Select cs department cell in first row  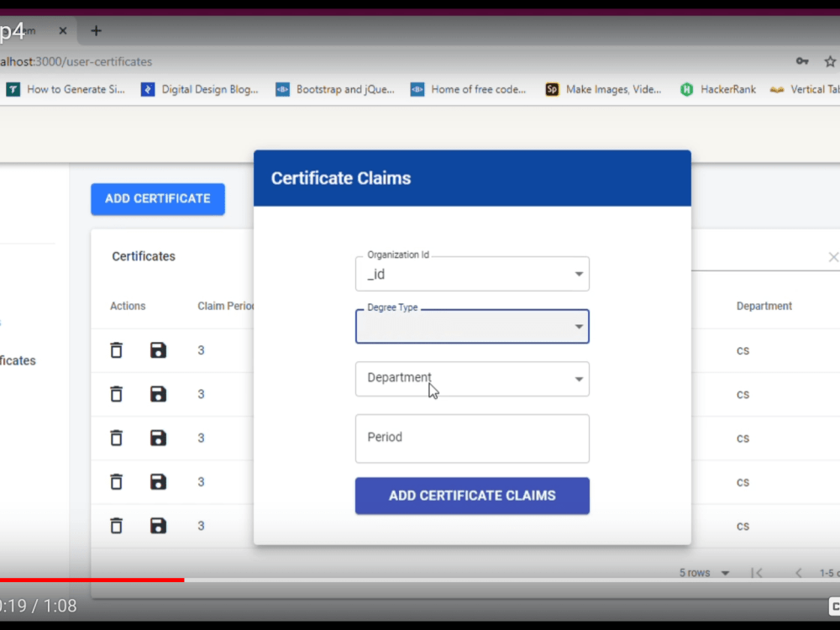pyautogui.click(x=743, y=350)
